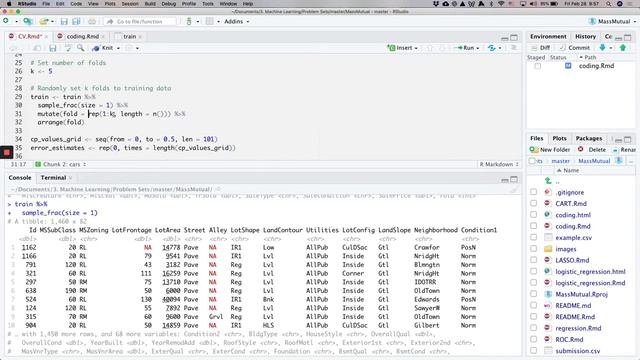Open the Tools menu in menu bar
The height and width of the screenshot is (360, 640).
208,4
